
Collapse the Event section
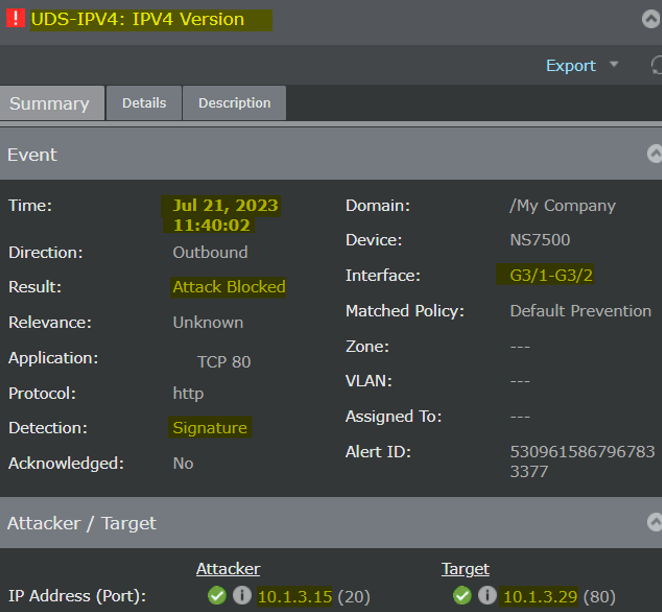654,154
